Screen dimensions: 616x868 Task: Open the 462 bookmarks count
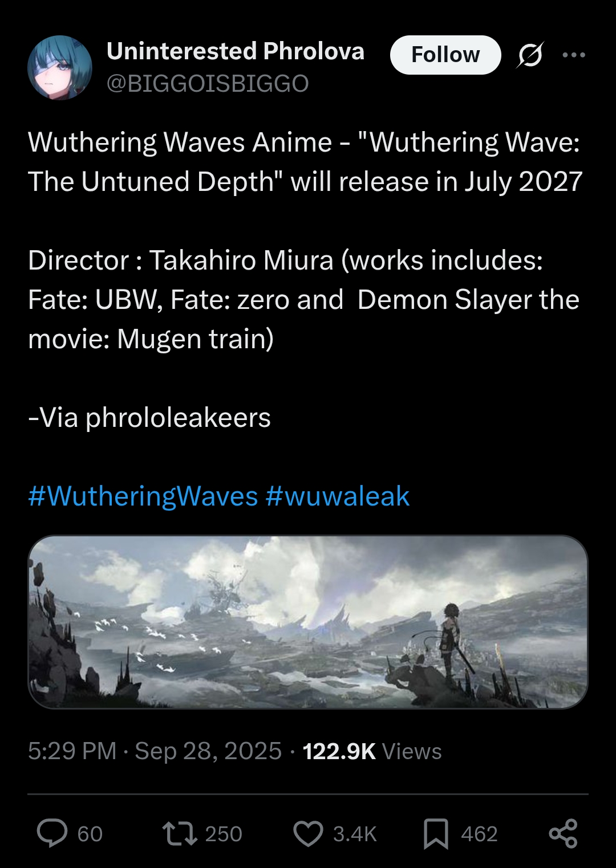tap(479, 834)
